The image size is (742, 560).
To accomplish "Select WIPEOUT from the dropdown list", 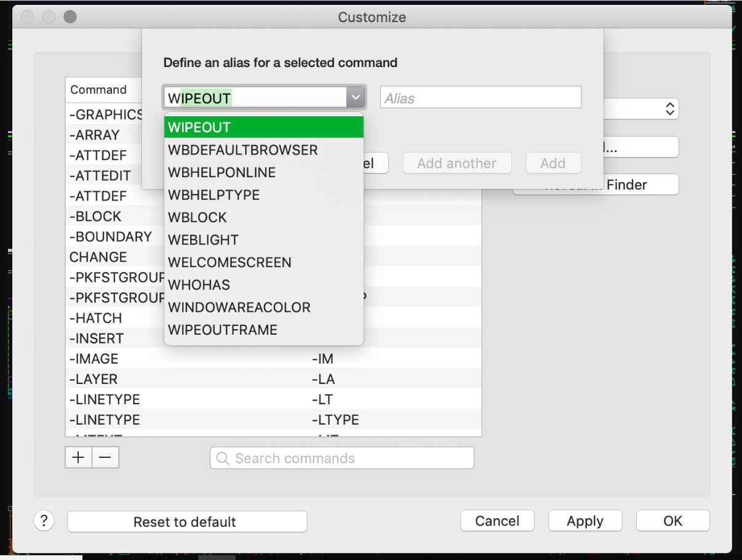I will coord(264,128).
